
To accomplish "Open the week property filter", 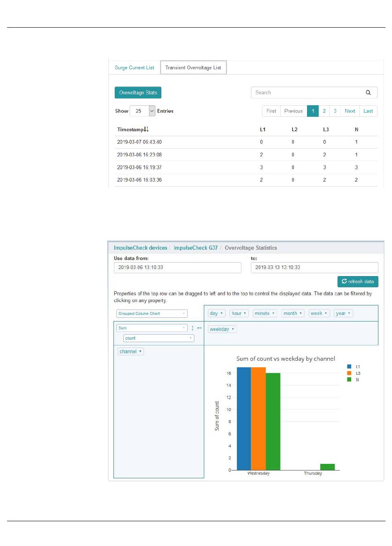I will pyautogui.click(x=319, y=313).
